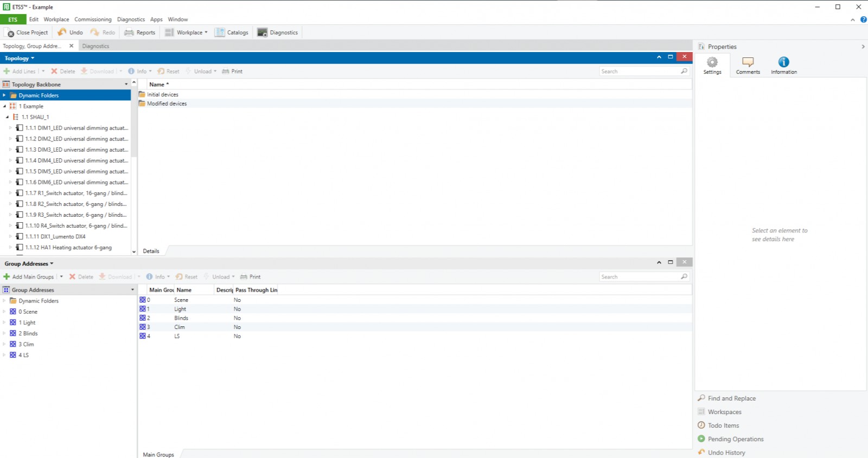Screen dimensions: 868x458
Task: Open the Add Main Groups dropdown arrow
Action: point(61,276)
